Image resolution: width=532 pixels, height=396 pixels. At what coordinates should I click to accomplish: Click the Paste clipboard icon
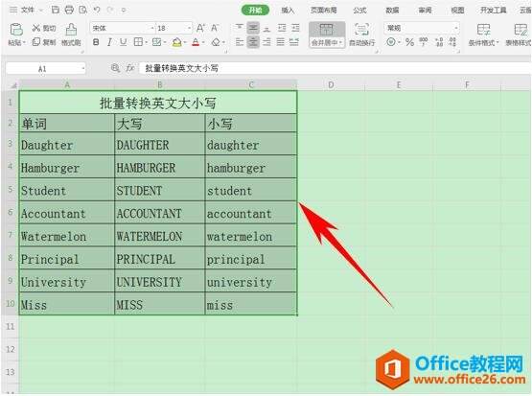(16, 30)
